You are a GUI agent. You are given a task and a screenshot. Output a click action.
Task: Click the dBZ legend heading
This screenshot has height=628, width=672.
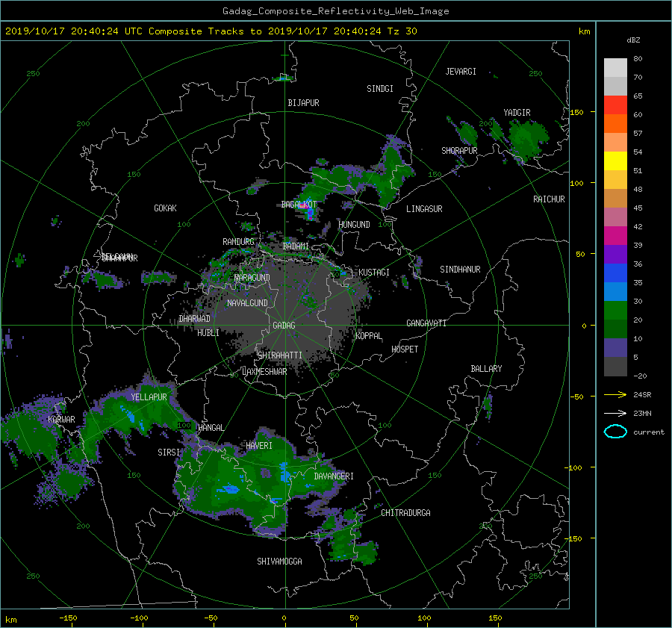(x=633, y=40)
